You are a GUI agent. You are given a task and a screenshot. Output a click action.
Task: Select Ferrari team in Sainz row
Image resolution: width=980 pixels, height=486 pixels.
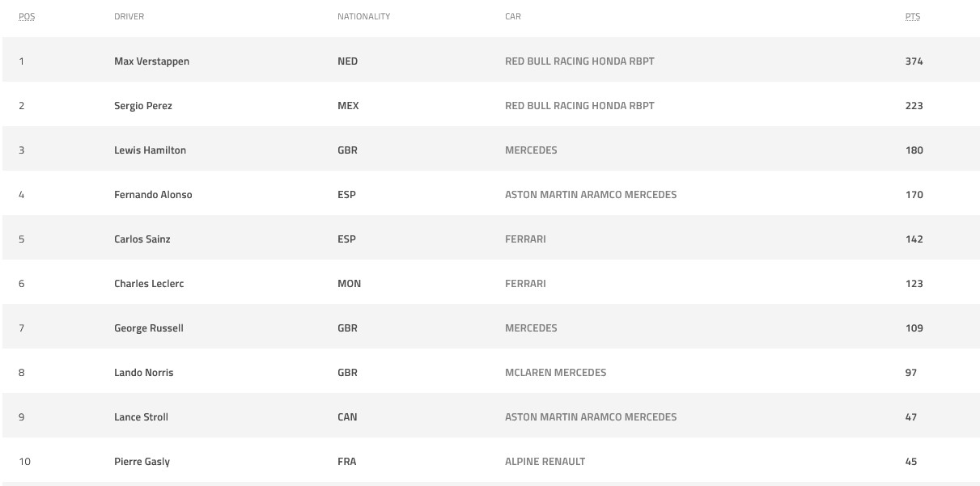point(525,239)
